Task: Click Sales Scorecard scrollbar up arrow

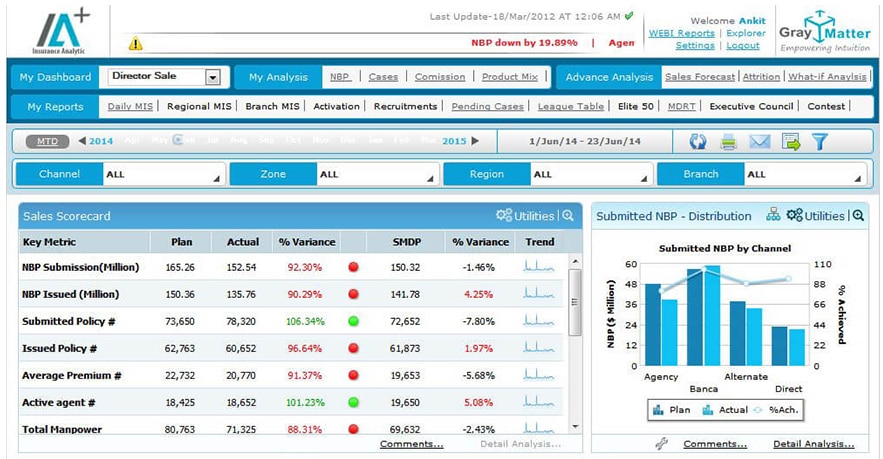Action: click(574, 262)
